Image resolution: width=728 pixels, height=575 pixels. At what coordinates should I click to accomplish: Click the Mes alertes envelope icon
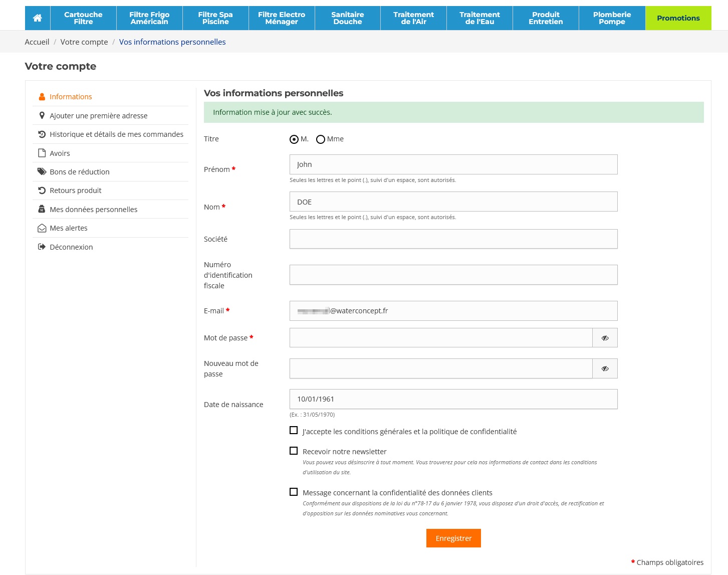click(42, 228)
